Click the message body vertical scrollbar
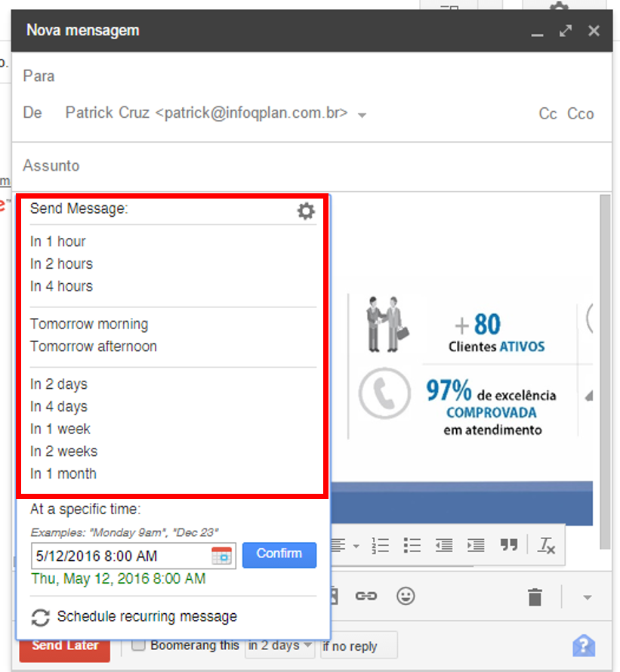 pyautogui.click(x=605, y=372)
